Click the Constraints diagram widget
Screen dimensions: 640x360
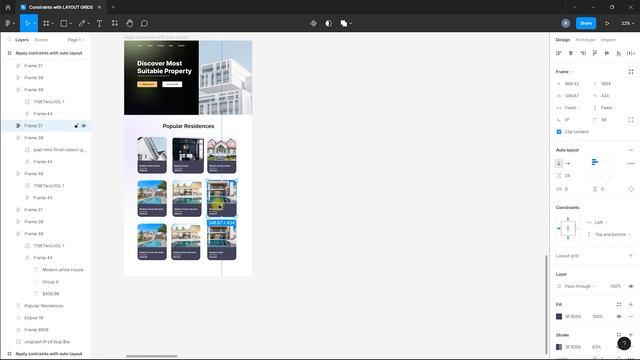568,228
